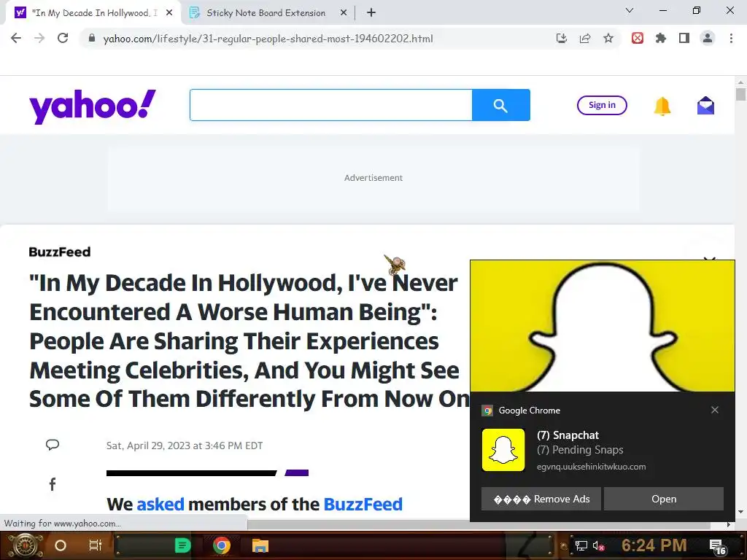
Task: Follow the 'BuzzFeed' hyperlink in article text
Action: coord(363,504)
